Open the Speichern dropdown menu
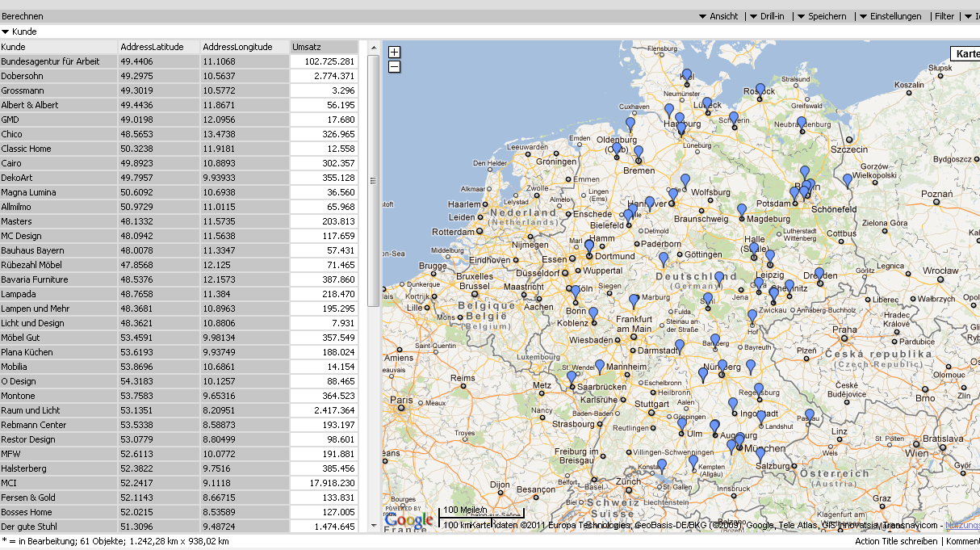This screenshot has height=550, width=980. tap(823, 16)
